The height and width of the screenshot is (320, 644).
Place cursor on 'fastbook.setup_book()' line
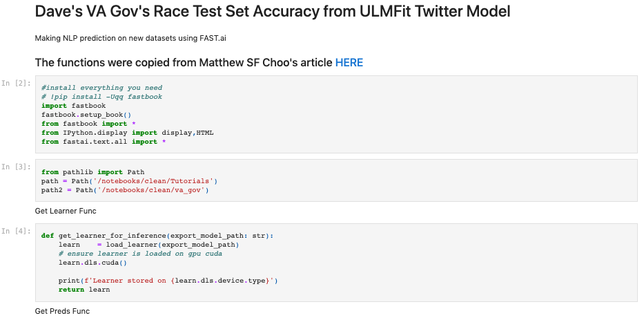coord(86,115)
